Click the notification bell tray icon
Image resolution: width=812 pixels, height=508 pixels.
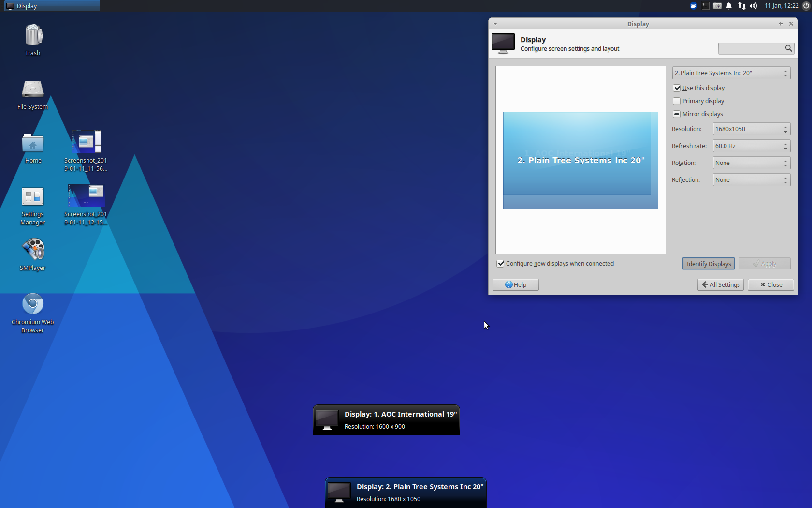[729, 6]
